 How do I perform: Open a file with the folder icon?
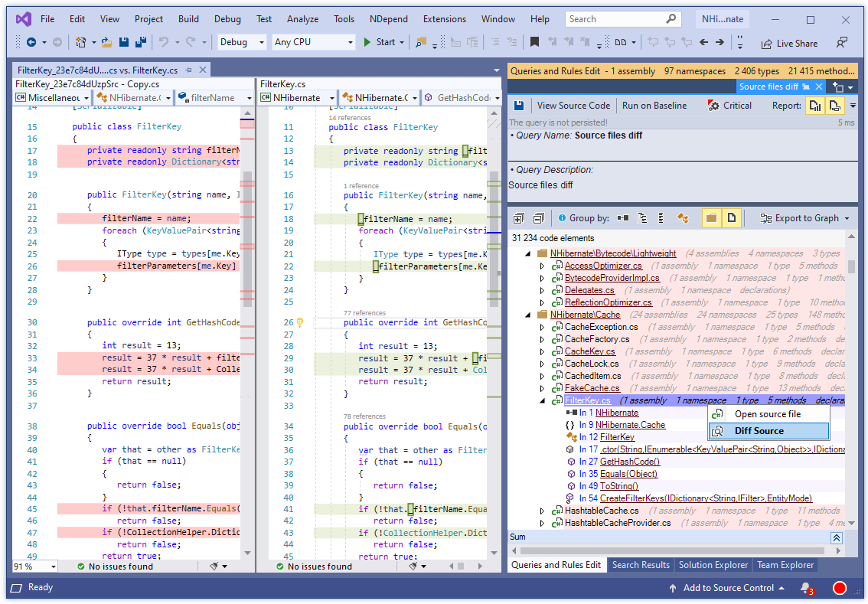(107, 42)
